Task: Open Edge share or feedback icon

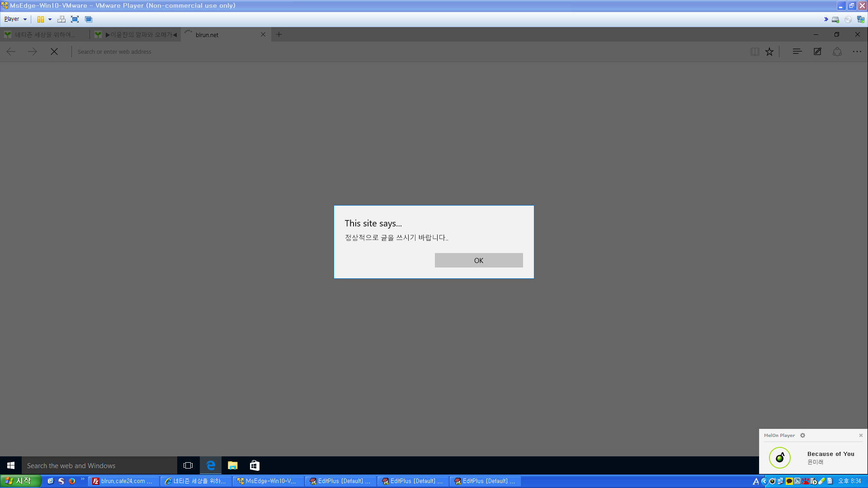Action: pyautogui.click(x=837, y=52)
